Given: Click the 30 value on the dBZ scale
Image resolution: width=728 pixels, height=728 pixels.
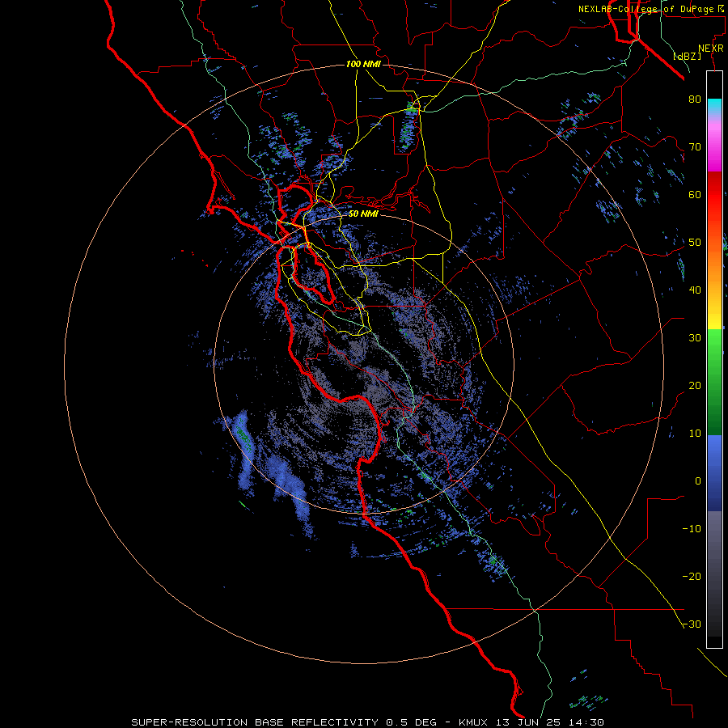Looking at the screenshot, I should click(x=695, y=338).
